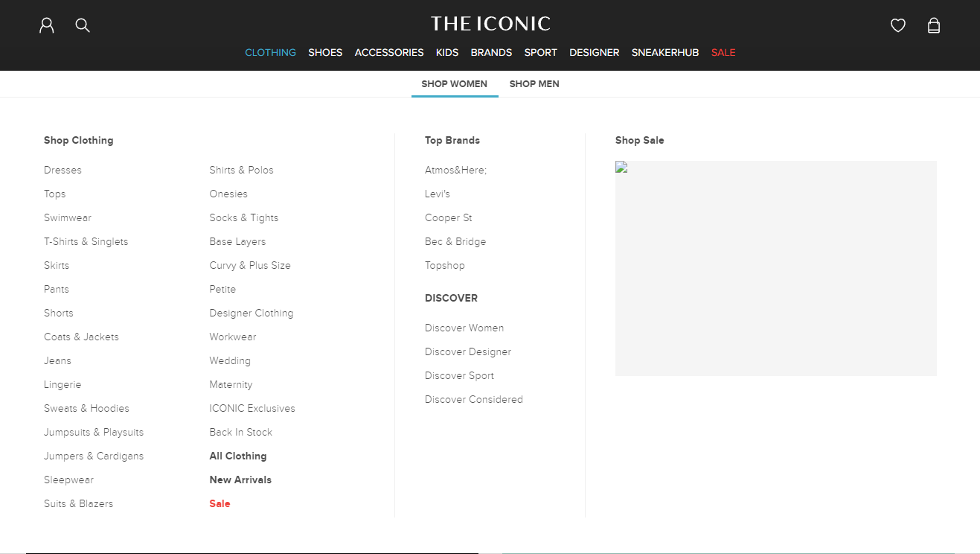Select the SHOP WOMEN tab
Screen dimensions: 980x554
(454, 83)
